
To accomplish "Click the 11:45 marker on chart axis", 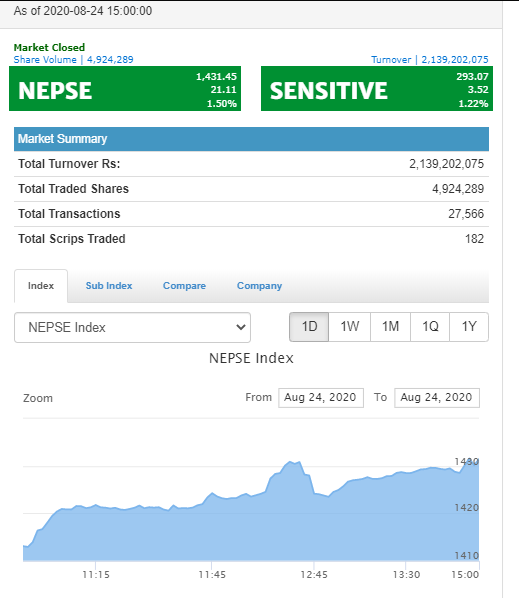I will (212, 574).
